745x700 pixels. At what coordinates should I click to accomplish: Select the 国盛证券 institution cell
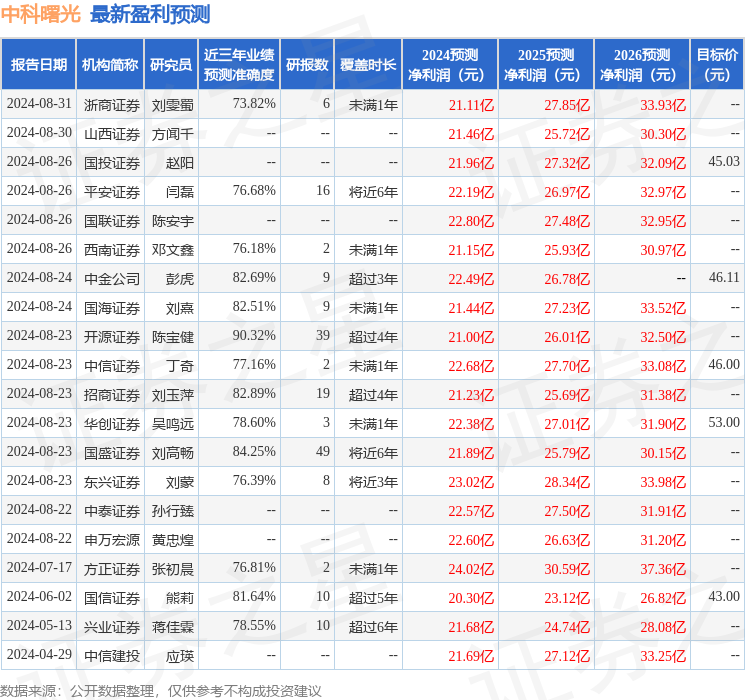(x=112, y=453)
